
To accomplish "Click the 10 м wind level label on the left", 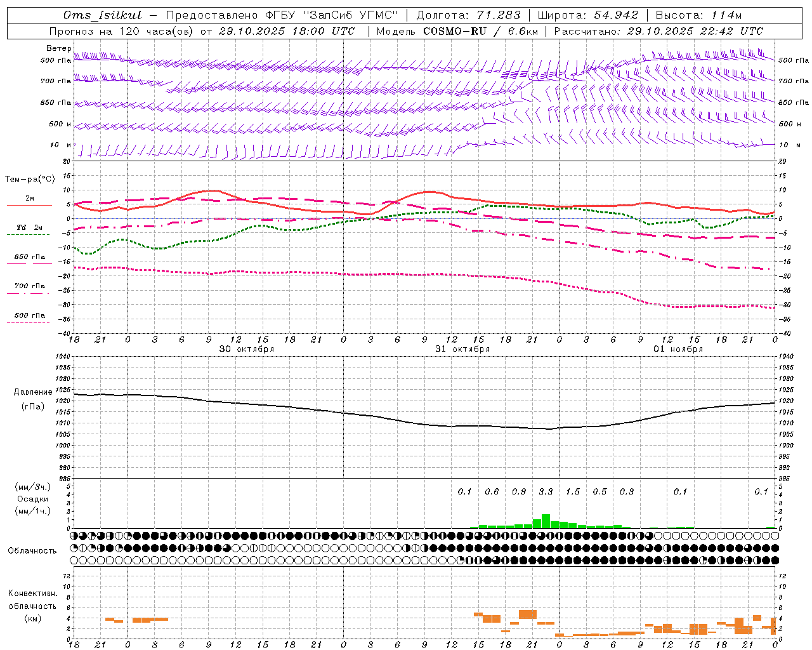I will [61, 145].
